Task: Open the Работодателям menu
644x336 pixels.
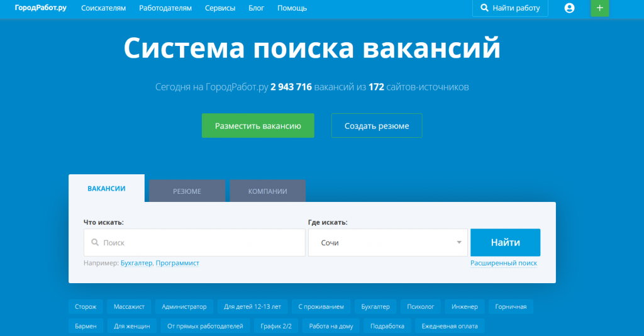Action: (165, 8)
